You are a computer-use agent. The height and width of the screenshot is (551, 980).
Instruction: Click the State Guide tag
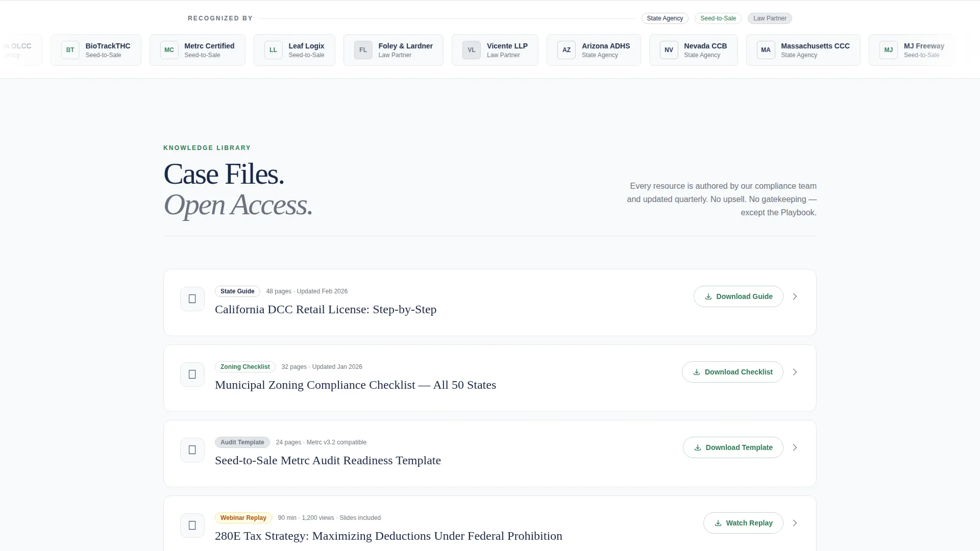[237, 291]
